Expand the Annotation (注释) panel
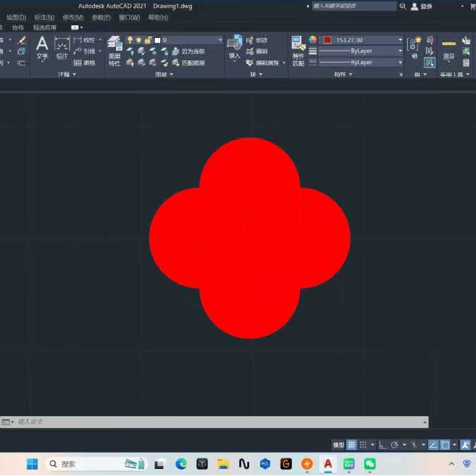Image resolution: width=476 pixels, height=476 pixels. pyautogui.click(x=66, y=74)
